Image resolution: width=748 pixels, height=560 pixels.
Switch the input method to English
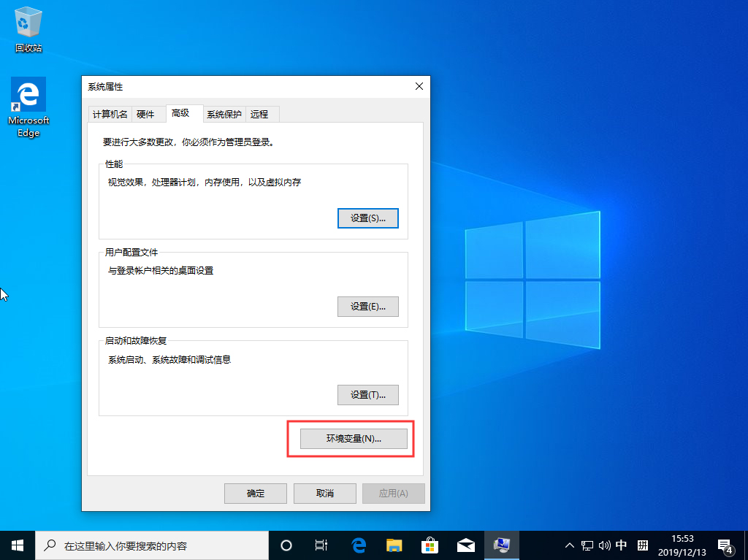click(622, 545)
